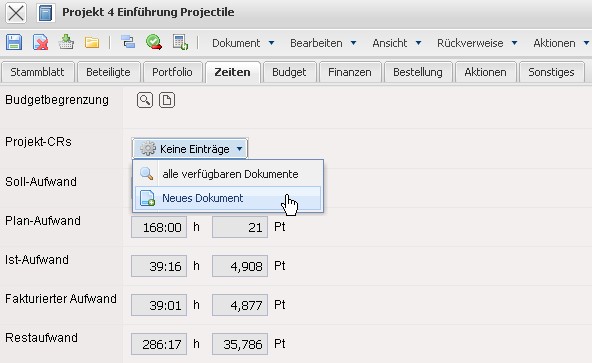This screenshot has height=363, width=592.
Task: Expand the Rückverweise menu
Action: point(477,43)
